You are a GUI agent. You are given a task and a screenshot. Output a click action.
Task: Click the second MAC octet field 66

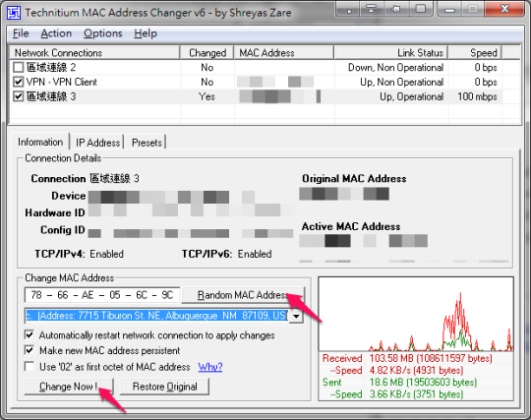click(63, 295)
